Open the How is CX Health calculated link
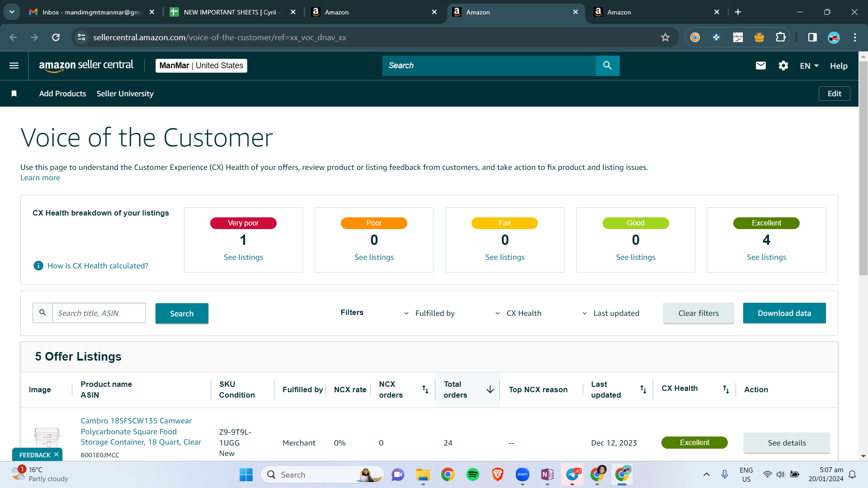This screenshot has height=488, width=868. [x=98, y=266]
